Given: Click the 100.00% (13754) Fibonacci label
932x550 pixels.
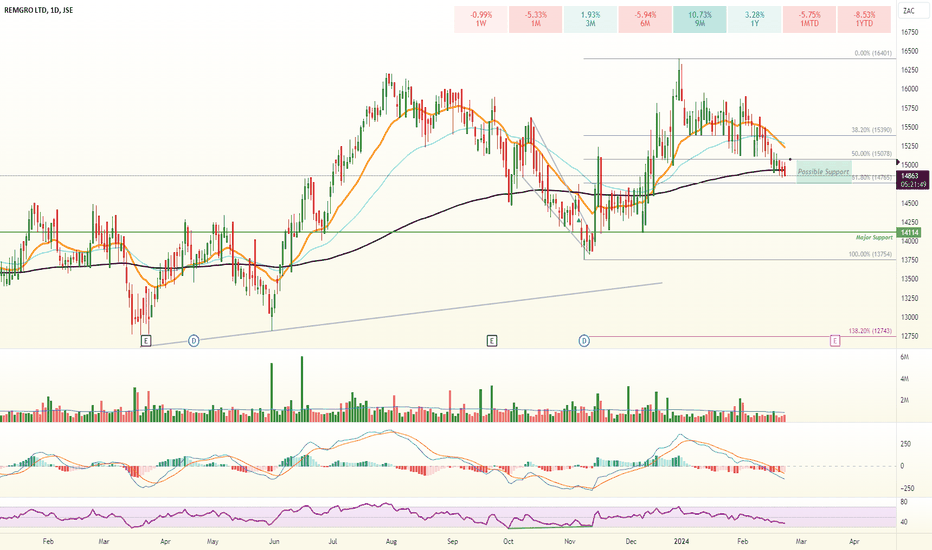Looking at the screenshot, I should point(870,254).
